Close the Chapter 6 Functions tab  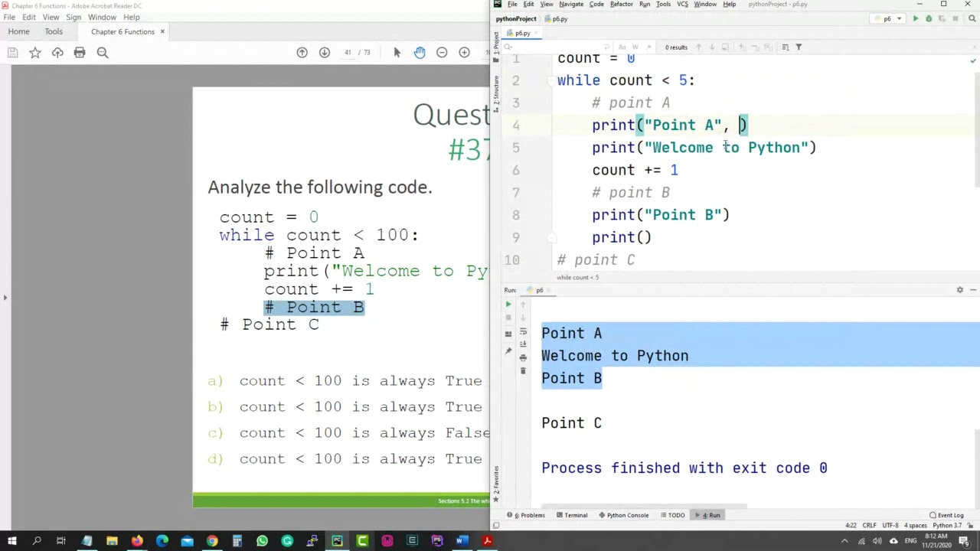tap(162, 31)
